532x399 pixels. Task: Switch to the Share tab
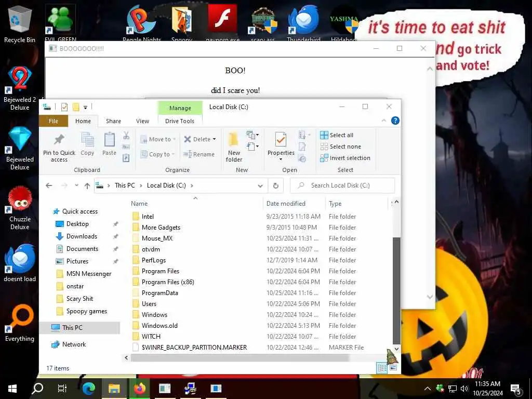[113, 121]
